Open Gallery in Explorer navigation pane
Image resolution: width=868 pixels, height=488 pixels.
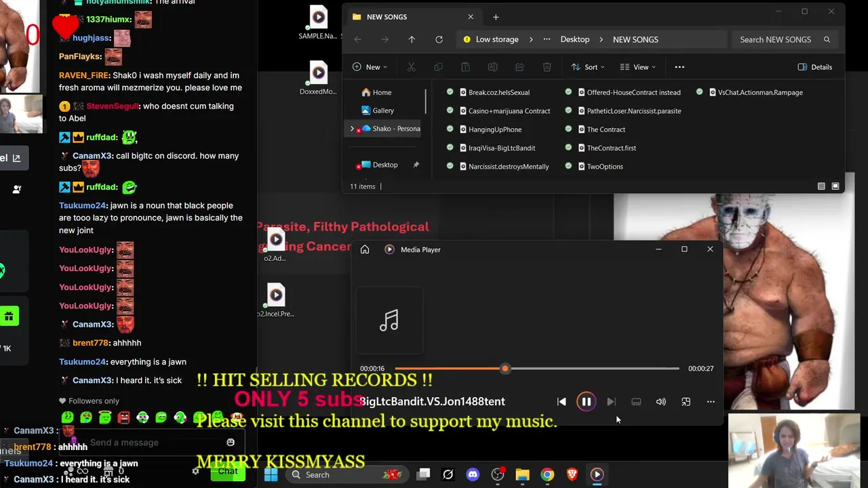[384, 110]
